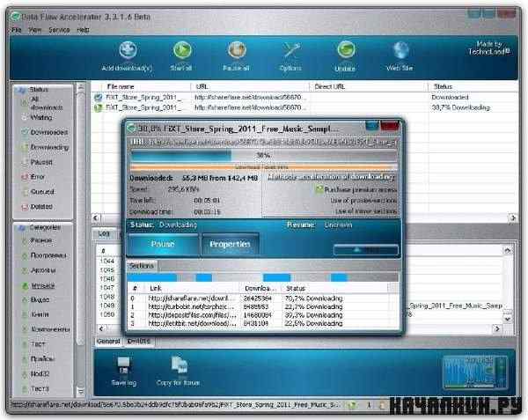Click right arrow of file list horizontal scrollbar

(x=512, y=217)
